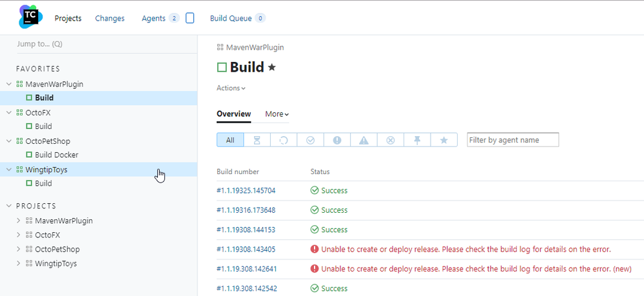This screenshot has height=296, width=644.
Task: Collapse OctoPetShop in Favorites
Action: click(9, 141)
